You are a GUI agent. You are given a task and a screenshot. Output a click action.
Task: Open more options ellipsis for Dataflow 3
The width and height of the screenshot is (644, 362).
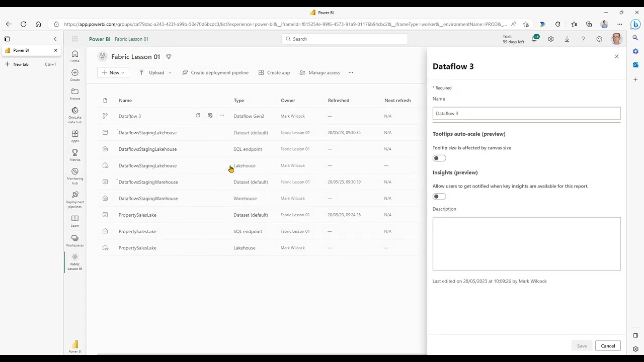222,116
